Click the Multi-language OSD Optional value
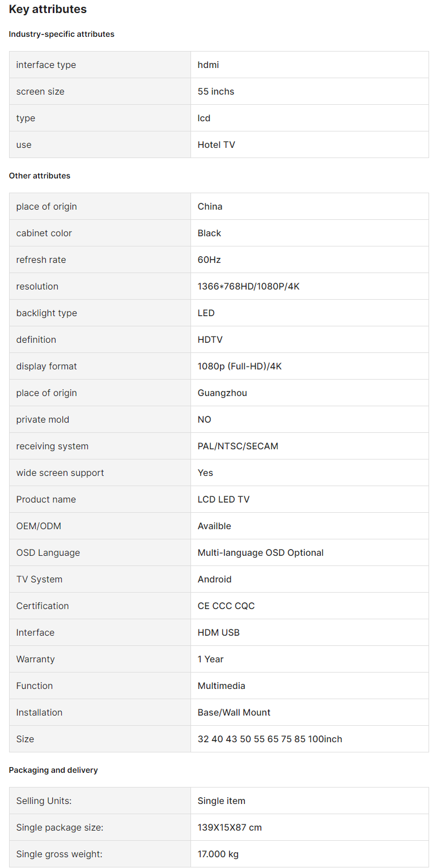 (x=261, y=552)
